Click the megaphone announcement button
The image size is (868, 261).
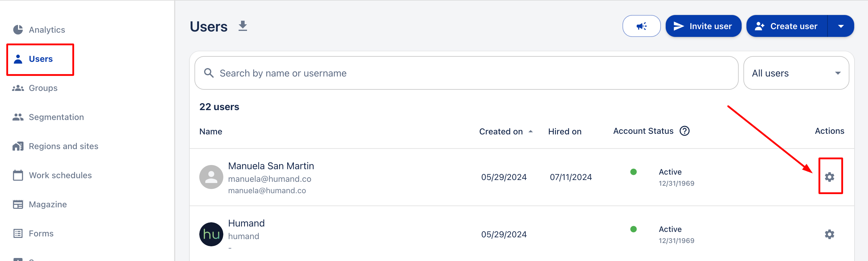641,26
